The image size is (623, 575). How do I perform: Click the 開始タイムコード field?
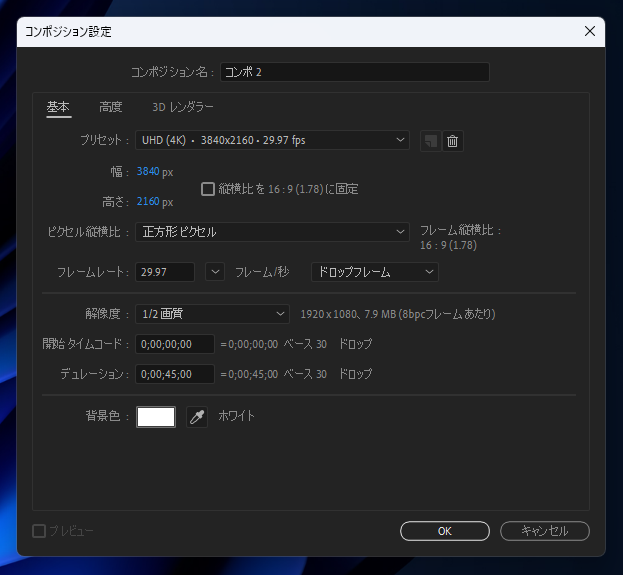[175, 344]
